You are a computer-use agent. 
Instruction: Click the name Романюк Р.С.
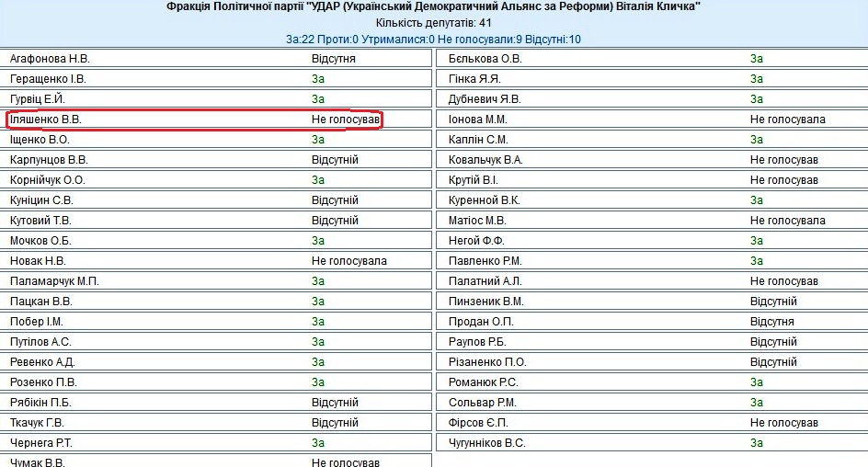(484, 382)
